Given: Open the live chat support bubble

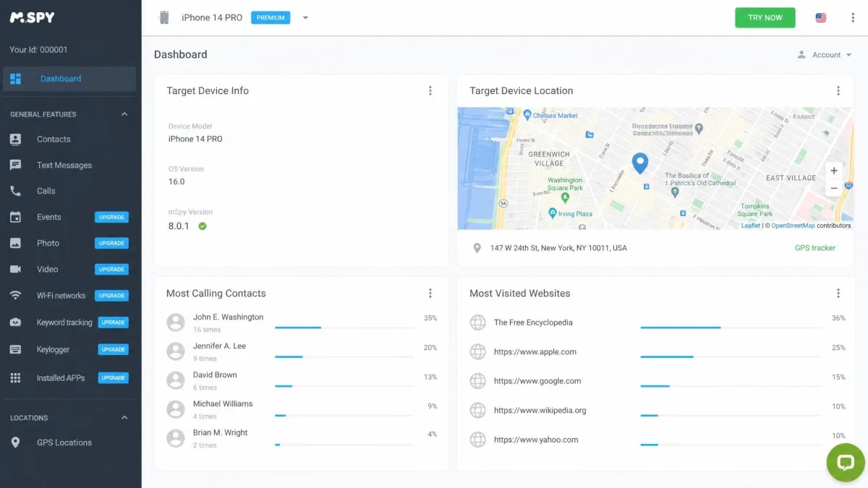Looking at the screenshot, I should tap(846, 463).
